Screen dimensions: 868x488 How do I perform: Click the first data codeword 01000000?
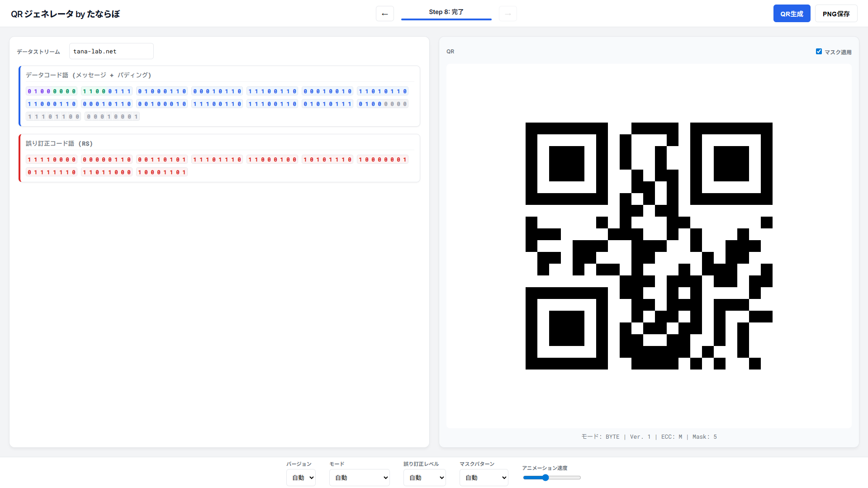52,91
